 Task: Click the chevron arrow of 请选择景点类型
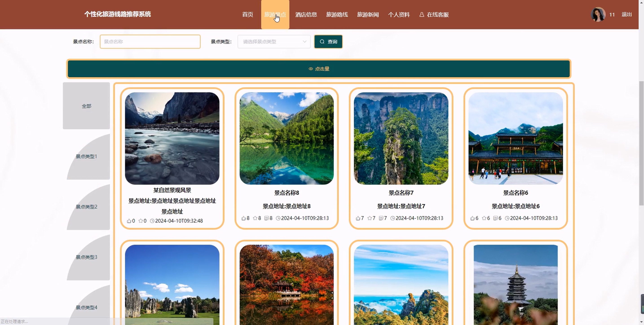point(304,42)
